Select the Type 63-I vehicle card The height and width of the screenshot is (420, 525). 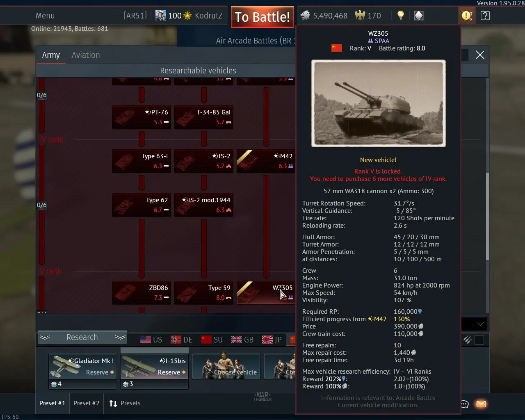click(x=142, y=161)
